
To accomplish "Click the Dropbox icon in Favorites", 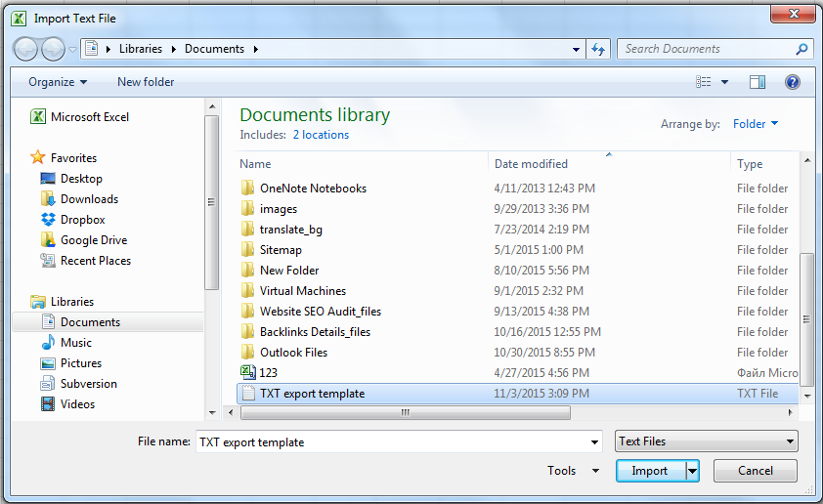I will pos(48,219).
